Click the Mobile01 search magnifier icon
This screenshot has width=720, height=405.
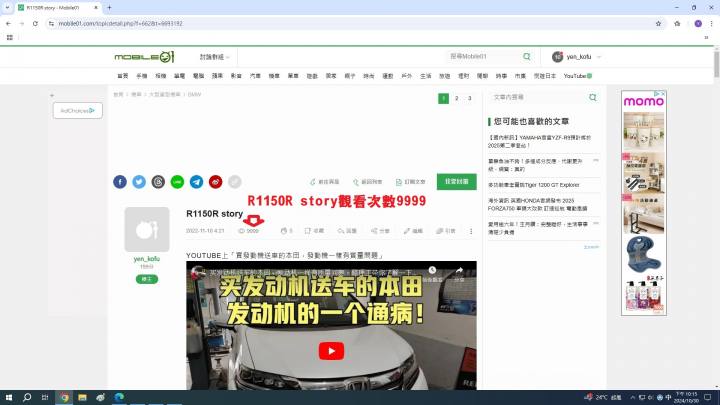pyautogui.click(x=526, y=57)
